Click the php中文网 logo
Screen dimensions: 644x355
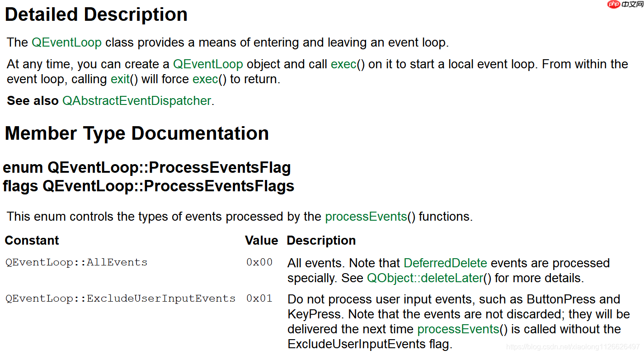tap(625, 5)
